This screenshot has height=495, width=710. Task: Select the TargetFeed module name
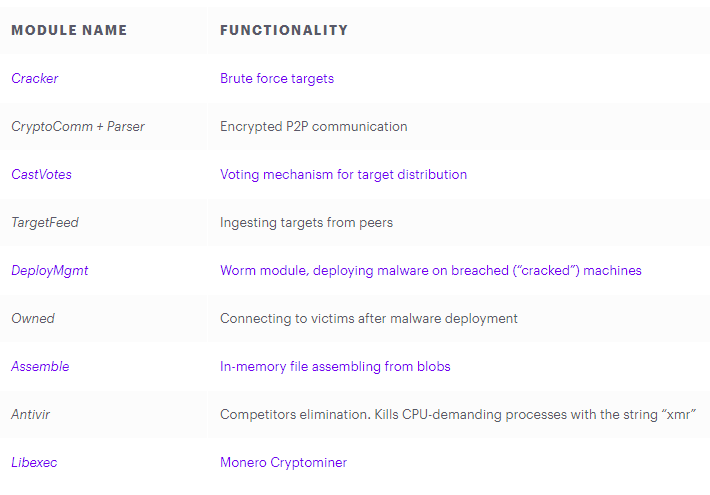pyautogui.click(x=45, y=223)
